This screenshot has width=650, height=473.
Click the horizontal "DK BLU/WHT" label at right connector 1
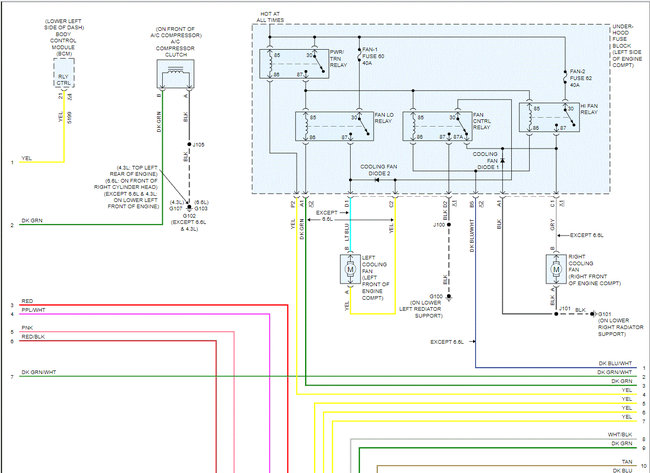615,363
